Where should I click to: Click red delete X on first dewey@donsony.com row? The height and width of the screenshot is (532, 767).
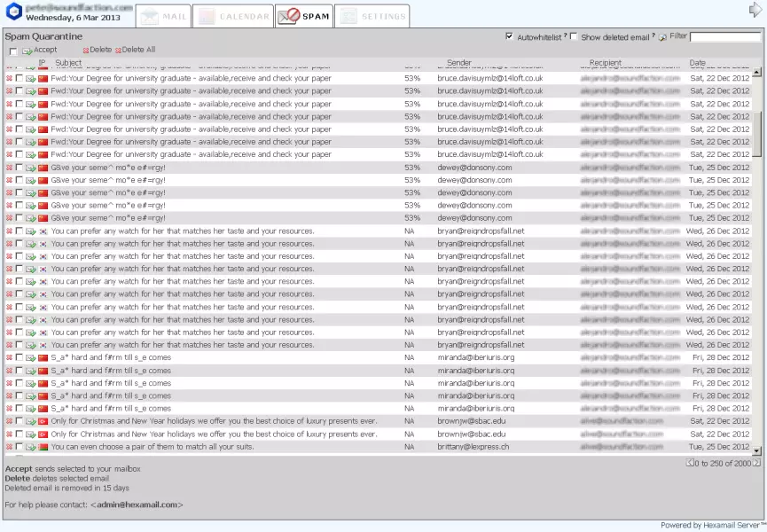coord(10,168)
